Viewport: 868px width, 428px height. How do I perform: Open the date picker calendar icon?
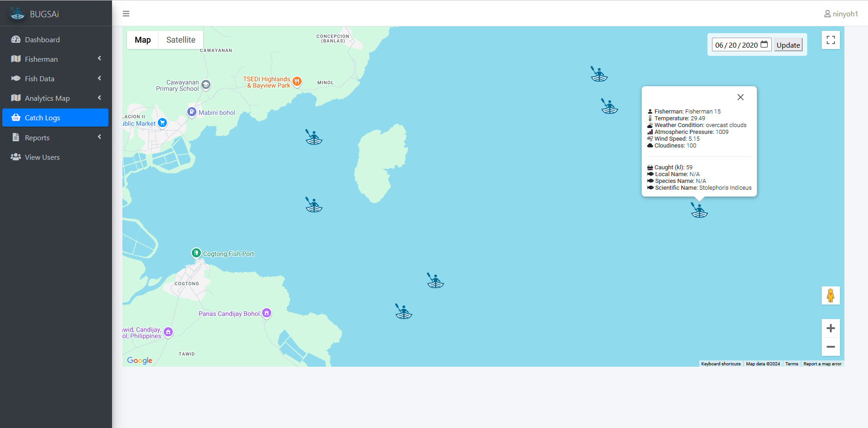tap(764, 44)
